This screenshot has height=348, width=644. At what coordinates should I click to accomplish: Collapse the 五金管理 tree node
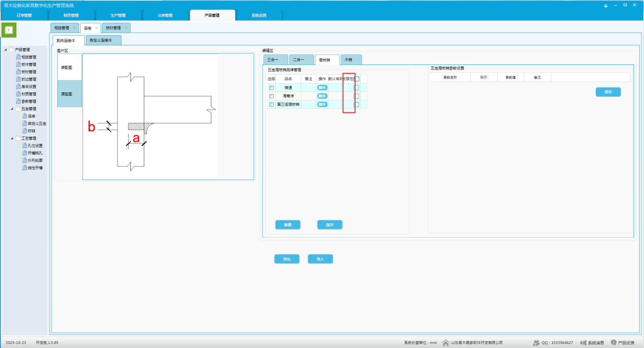pos(12,109)
